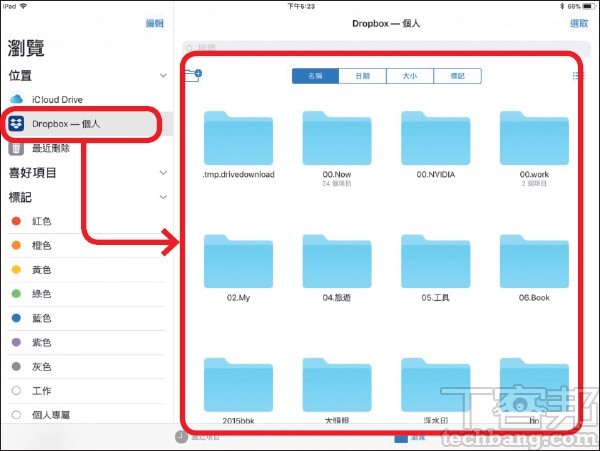
Task: Check the battery indicator in status bar
Action: coord(589,6)
